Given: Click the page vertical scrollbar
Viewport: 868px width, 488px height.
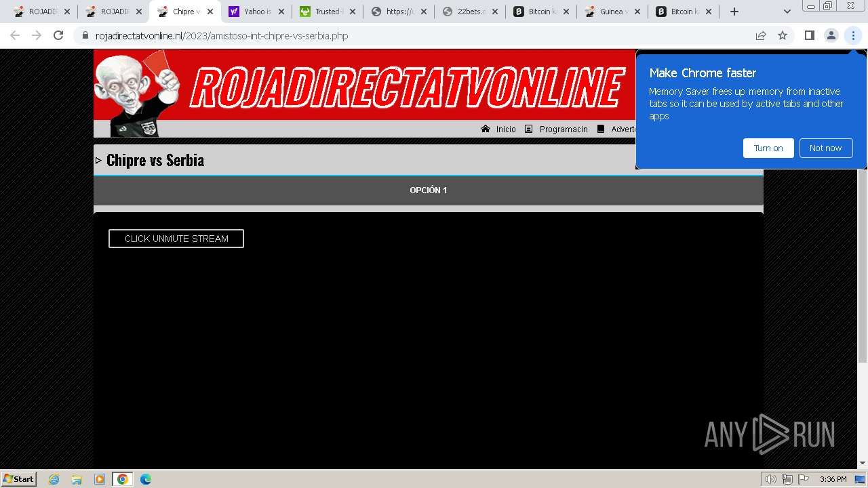Looking at the screenshot, I should [x=863, y=210].
